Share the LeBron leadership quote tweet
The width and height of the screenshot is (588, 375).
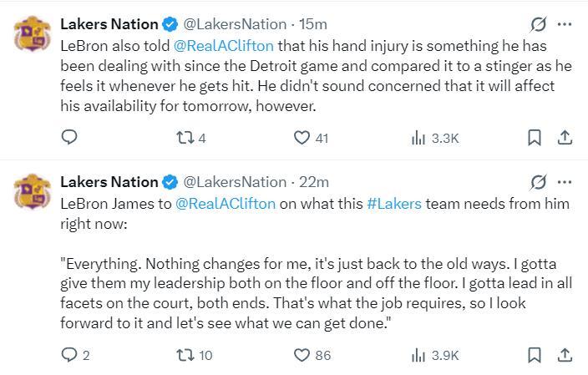coord(564,355)
